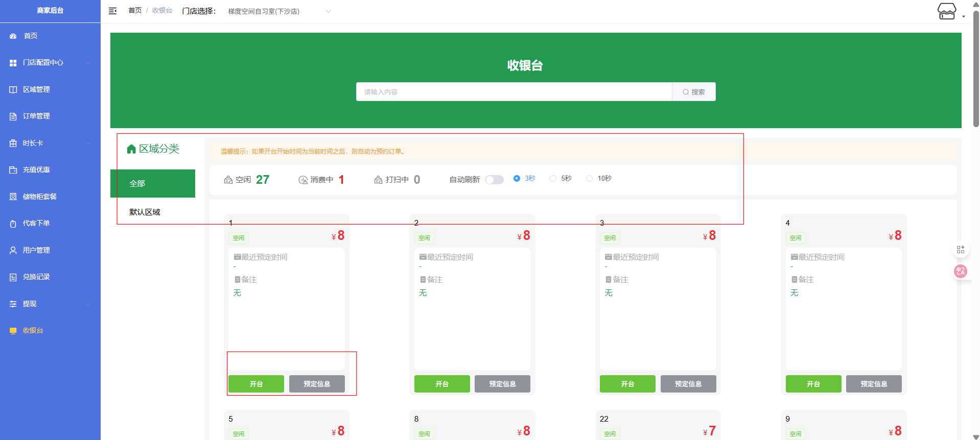980x440 pixels.
Task: Toggle the 自动刷新 switch
Action: [x=494, y=180]
